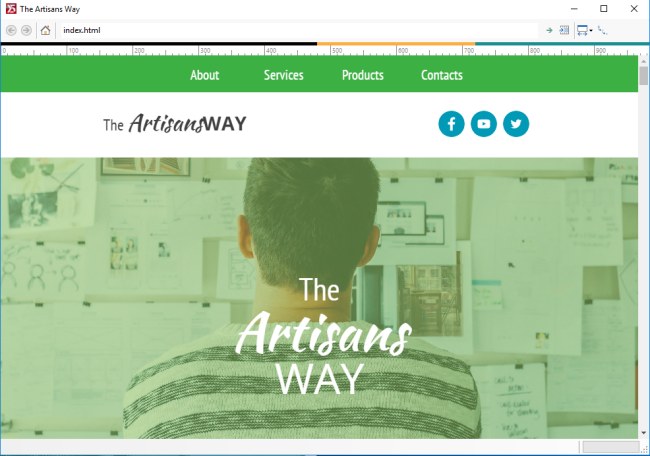Screen dimensions: 650x456
Task: Select the Products navigation link
Action: point(363,75)
